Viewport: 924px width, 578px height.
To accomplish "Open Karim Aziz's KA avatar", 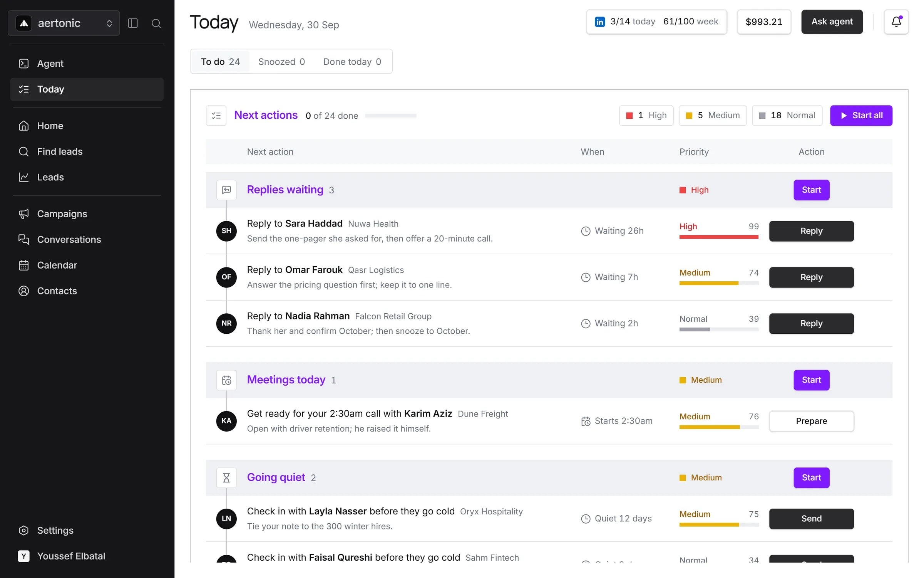I will (x=226, y=421).
